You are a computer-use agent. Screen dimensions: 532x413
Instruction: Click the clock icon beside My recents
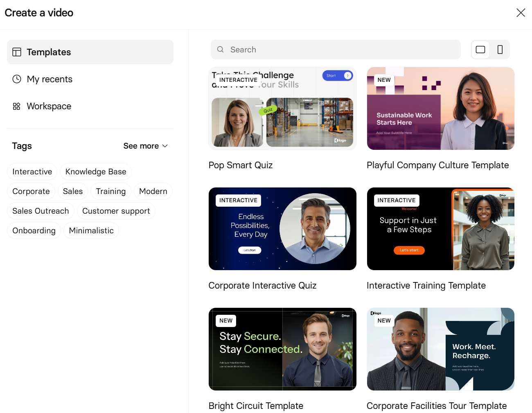17,79
